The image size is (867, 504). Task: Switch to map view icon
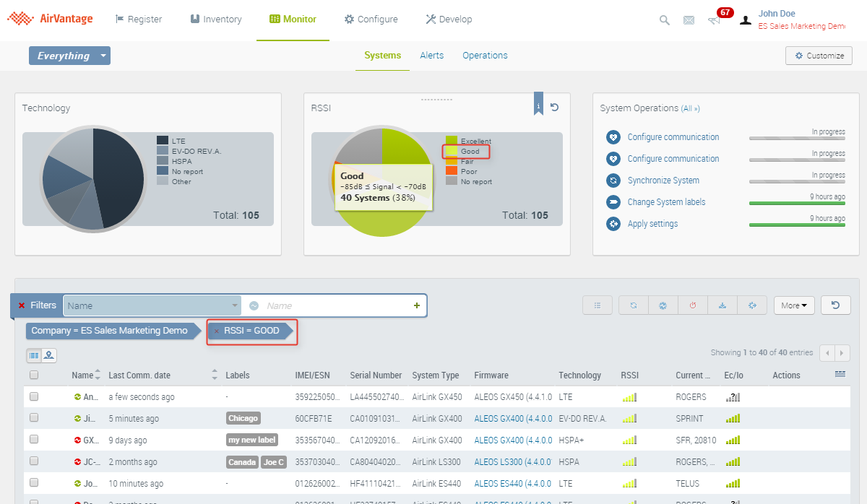[48, 355]
